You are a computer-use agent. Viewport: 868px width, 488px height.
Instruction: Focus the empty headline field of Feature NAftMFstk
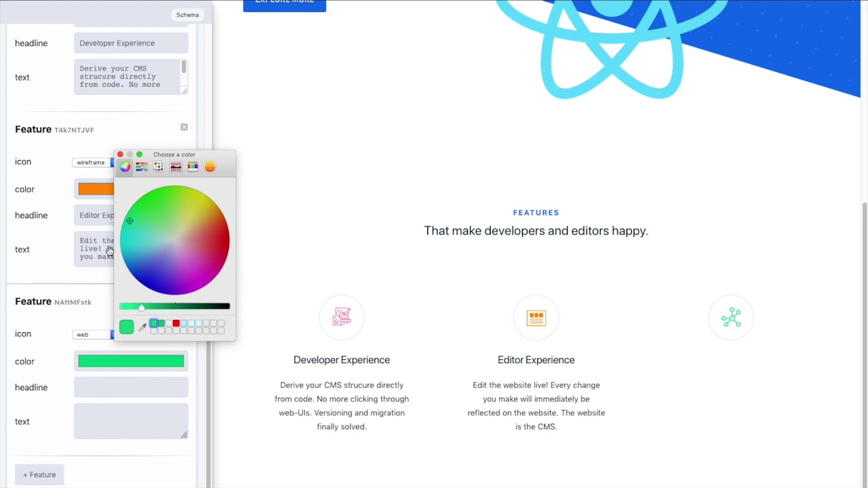131,388
